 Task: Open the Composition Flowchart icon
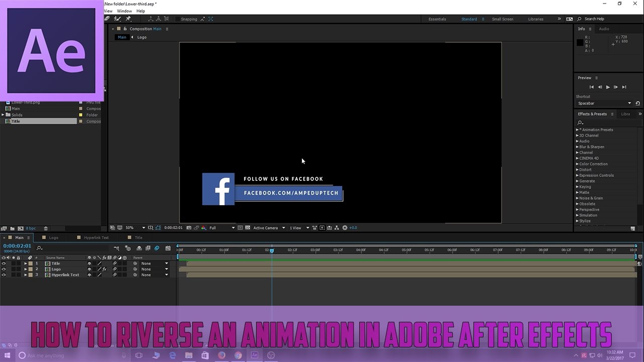click(x=337, y=228)
